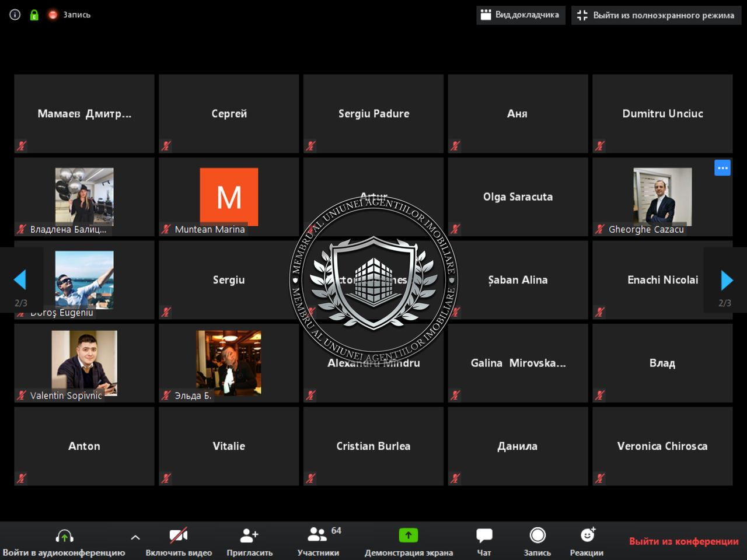Click the name Влад
This screenshot has height=560, width=747.
(662, 363)
